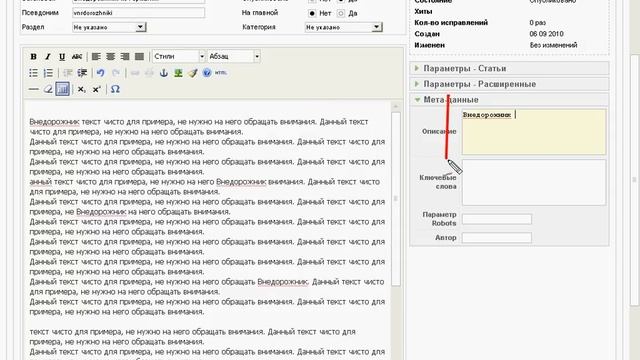Expand the Параметры - Статьи panel
640x360 pixels.
point(509,68)
